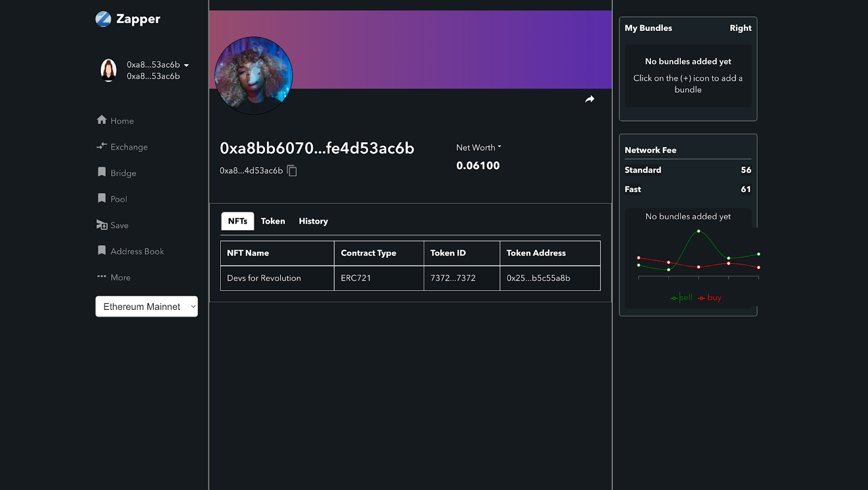Open the Ethereum Mainnet network selector
This screenshot has width=868, height=490.
(146, 306)
